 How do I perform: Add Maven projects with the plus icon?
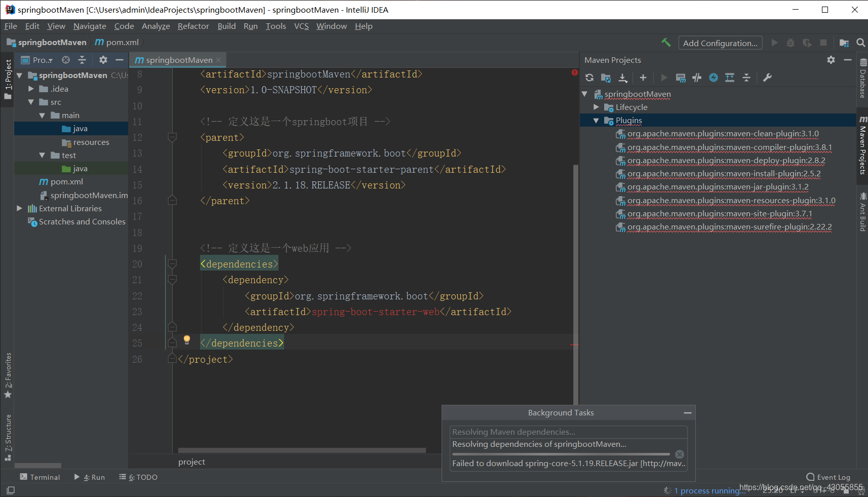pyautogui.click(x=643, y=78)
